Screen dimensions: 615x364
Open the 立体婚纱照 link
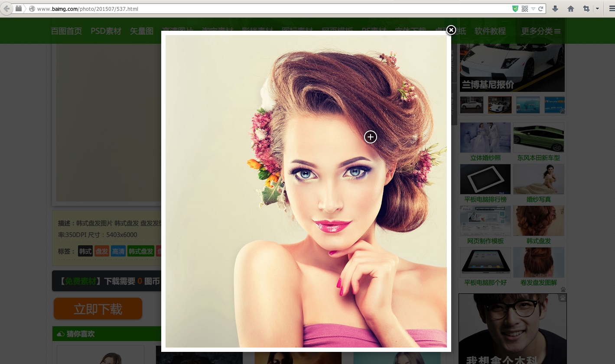point(485,158)
